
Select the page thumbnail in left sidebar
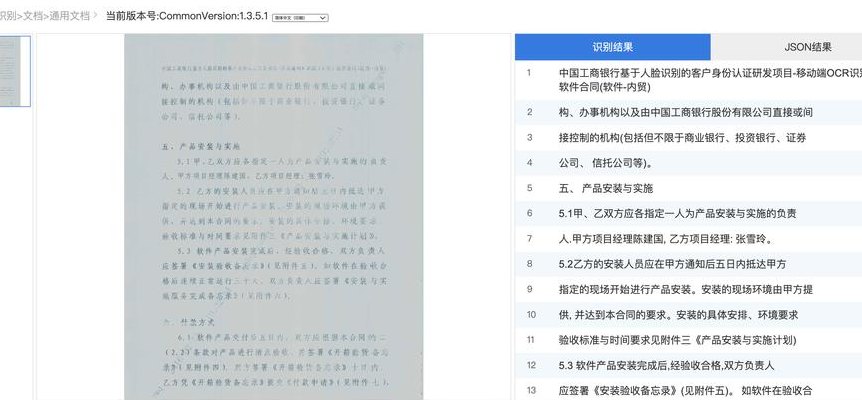click(15, 71)
